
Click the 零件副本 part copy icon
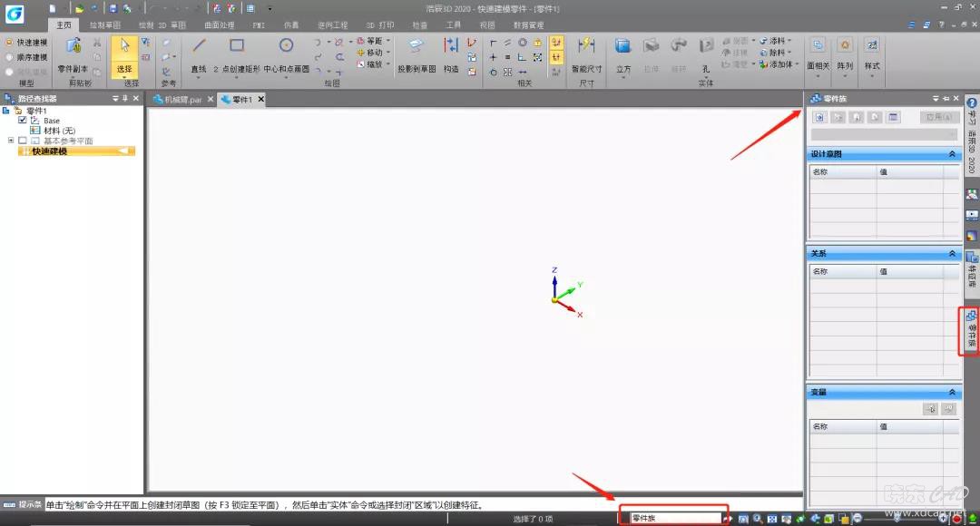(73, 53)
